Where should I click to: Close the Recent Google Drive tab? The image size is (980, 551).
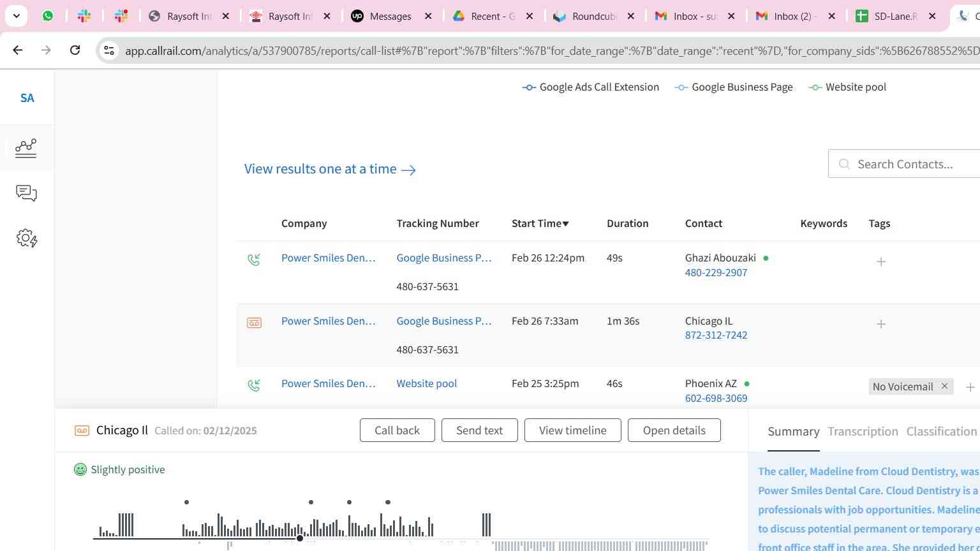530,16
